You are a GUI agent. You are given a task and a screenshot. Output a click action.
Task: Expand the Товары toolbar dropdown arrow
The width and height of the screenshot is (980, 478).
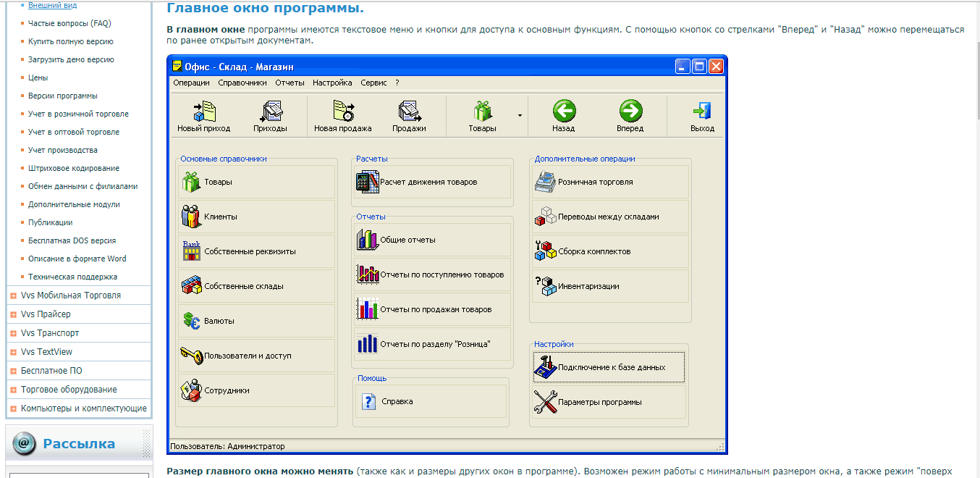520,115
